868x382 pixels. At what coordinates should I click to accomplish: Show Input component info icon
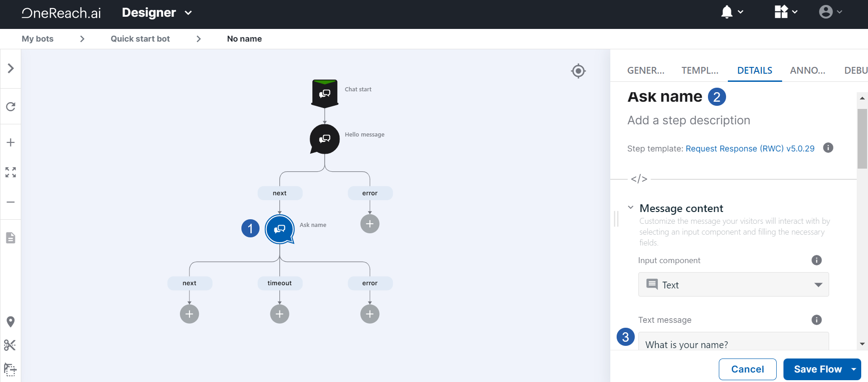click(816, 260)
